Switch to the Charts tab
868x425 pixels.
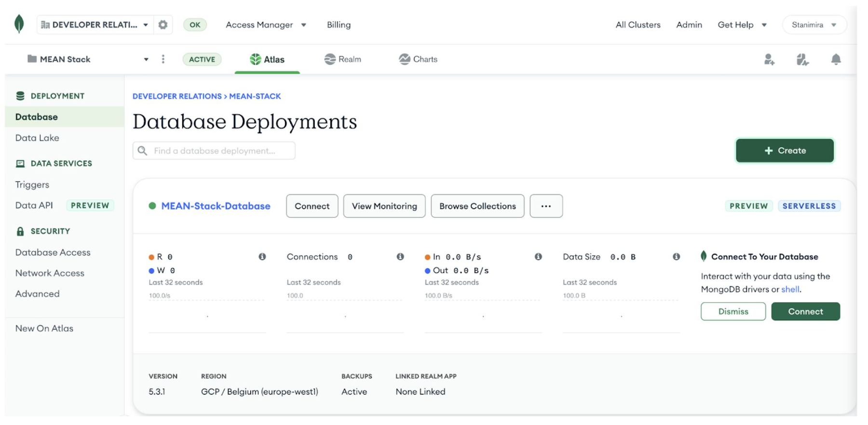(418, 59)
